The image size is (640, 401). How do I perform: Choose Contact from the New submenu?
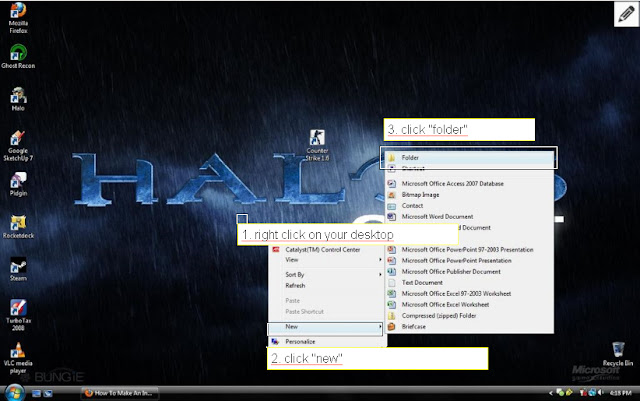pos(469,206)
